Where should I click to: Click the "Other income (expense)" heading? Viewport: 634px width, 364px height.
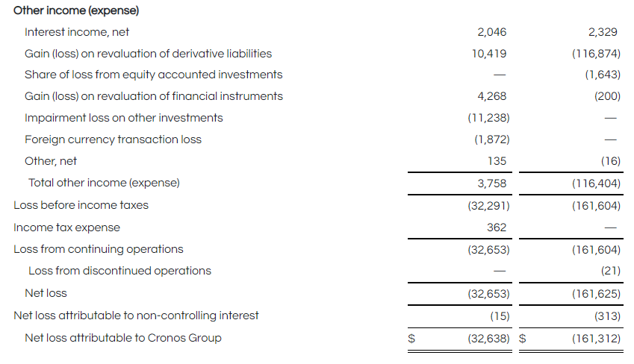(x=76, y=11)
